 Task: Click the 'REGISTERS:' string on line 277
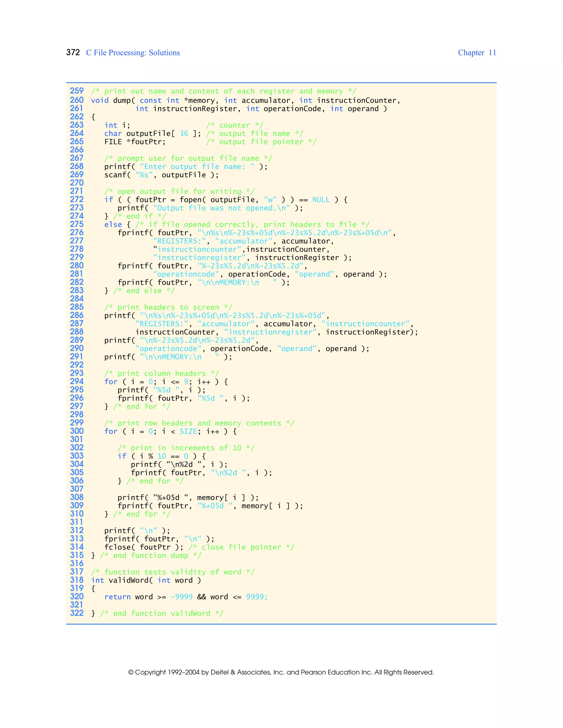point(179,241)
